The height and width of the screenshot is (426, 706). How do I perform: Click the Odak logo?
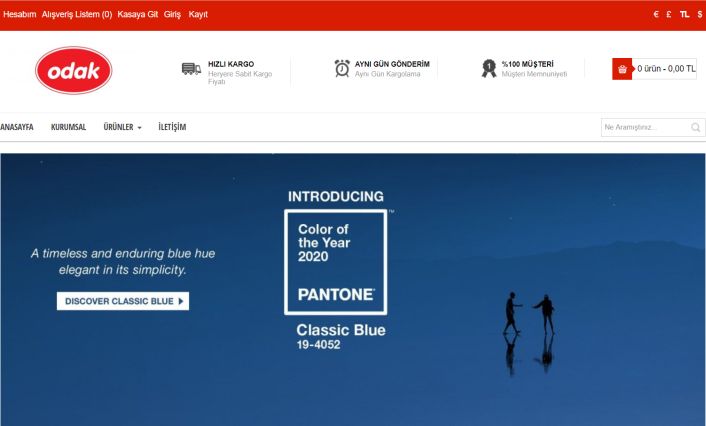[73, 70]
